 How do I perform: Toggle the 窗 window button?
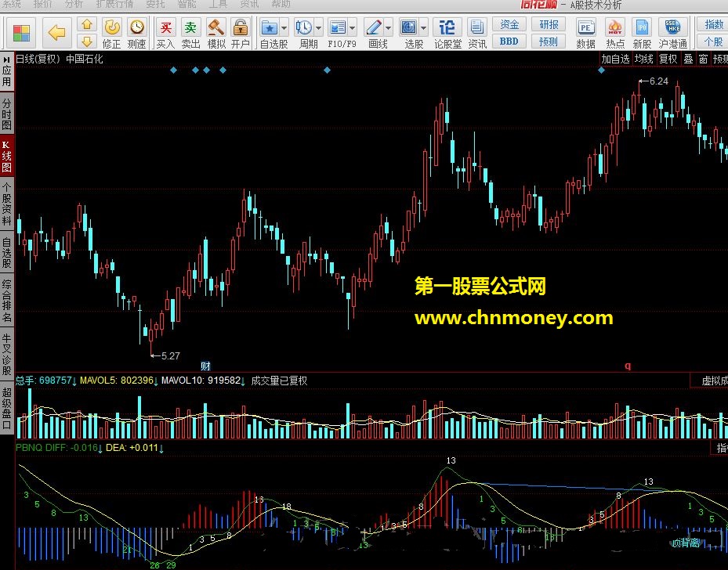[704, 59]
